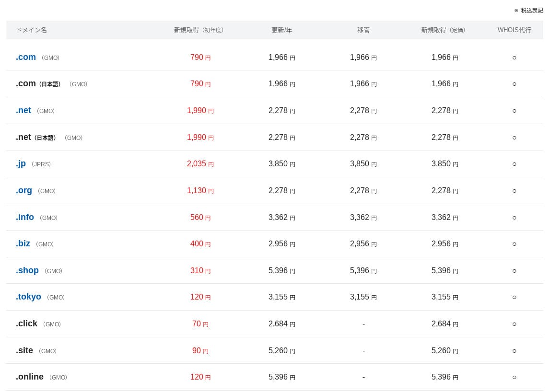Screen dimensions: 550x392
Task: Open the .shop domain link
Action: click(x=27, y=271)
